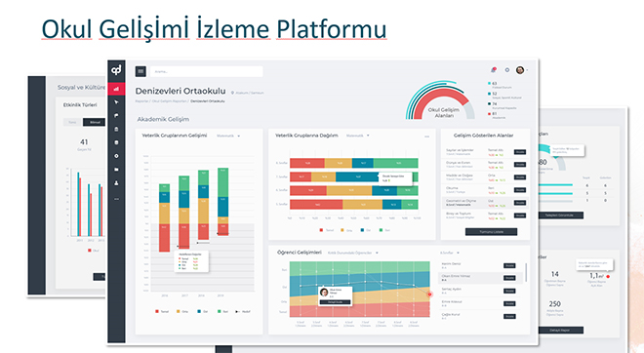
Task: Click the cursor arrow icon in left sidebar
Action: (116, 102)
